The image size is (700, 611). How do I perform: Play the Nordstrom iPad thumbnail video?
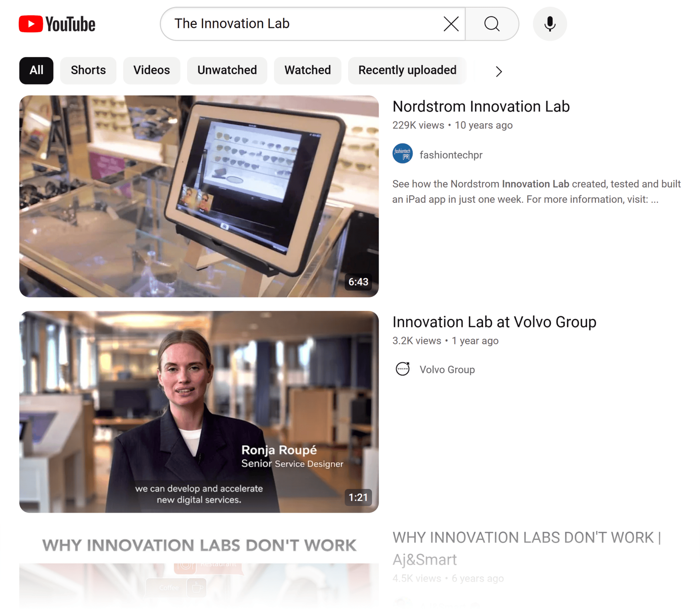point(199,196)
